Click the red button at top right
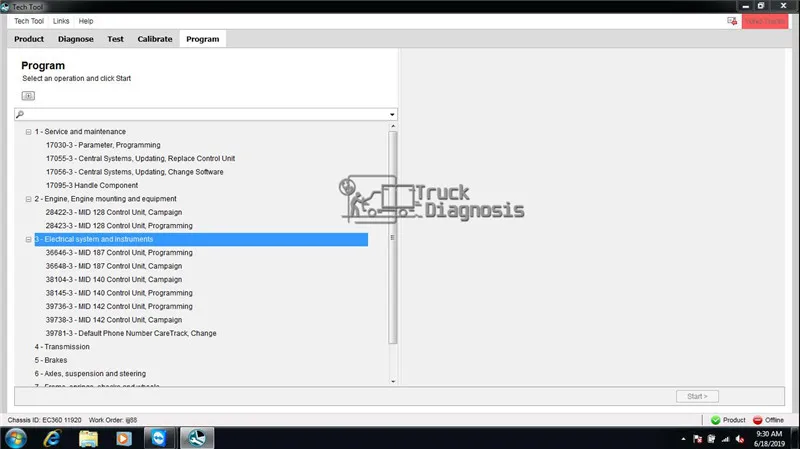The width and height of the screenshot is (800, 449). pos(765,21)
